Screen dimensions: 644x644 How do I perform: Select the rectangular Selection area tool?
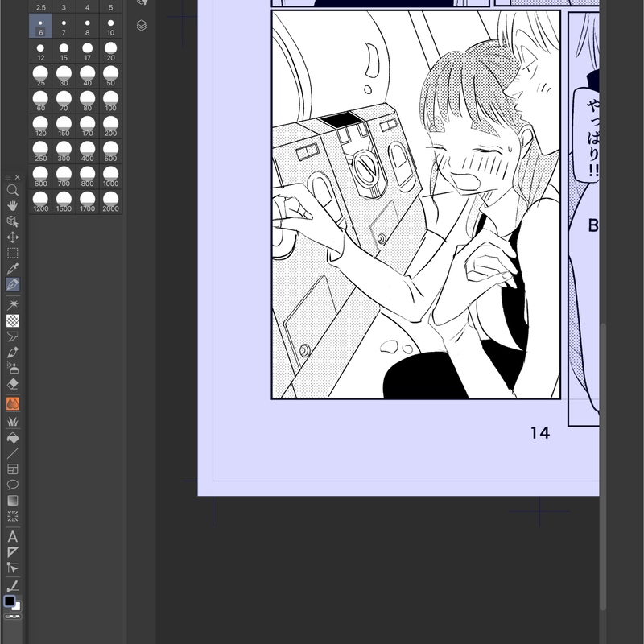click(13, 253)
